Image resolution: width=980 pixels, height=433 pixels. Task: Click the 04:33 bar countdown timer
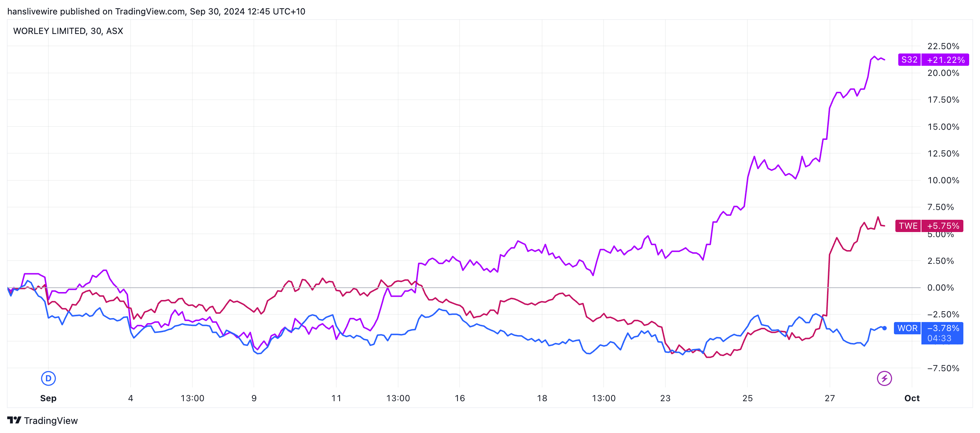tap(939, 338)
